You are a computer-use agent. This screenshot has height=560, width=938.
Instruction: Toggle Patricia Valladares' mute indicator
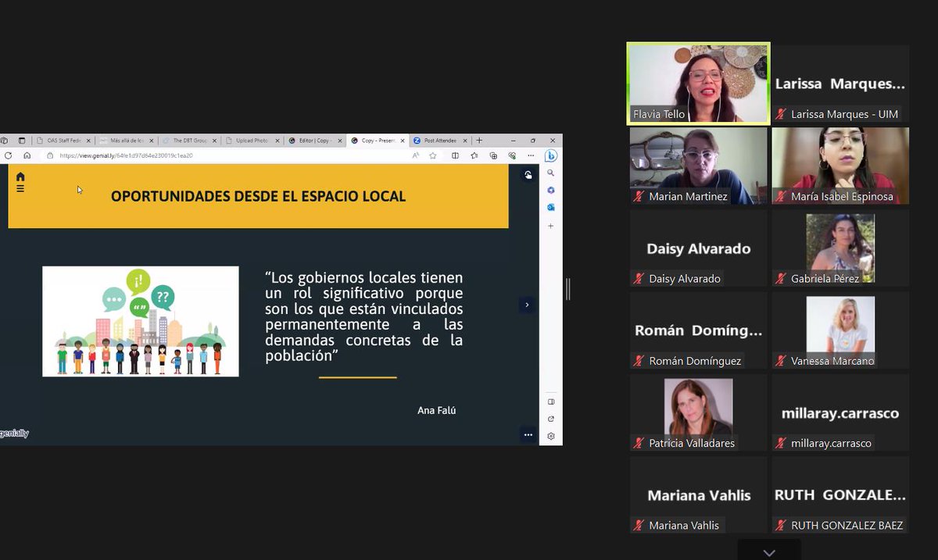(637, 443)
